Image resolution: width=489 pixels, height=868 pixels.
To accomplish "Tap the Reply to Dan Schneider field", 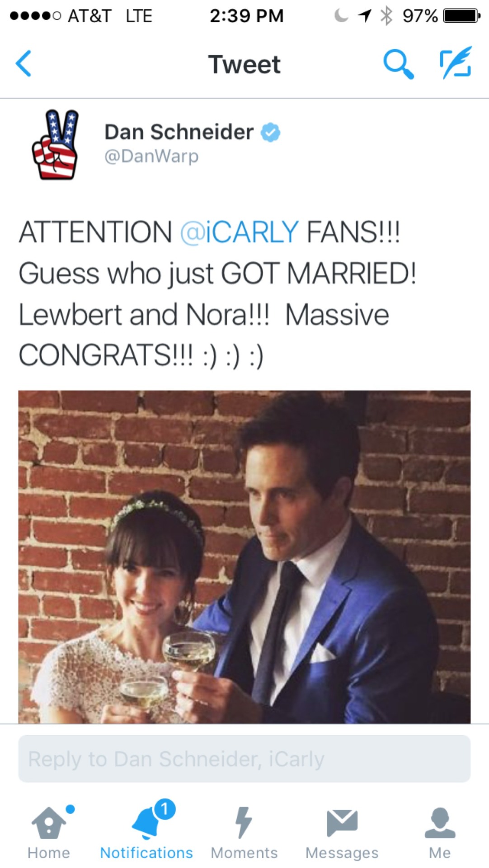I will (x=244, y=759).
